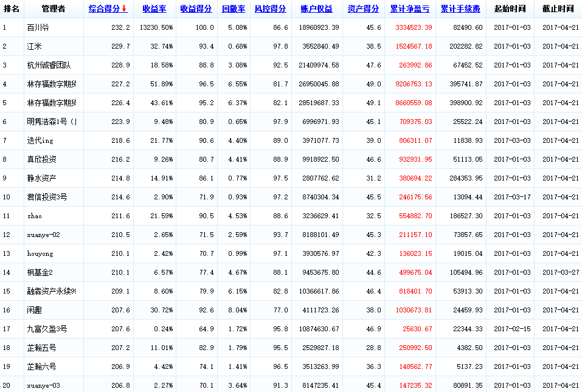Select manager 闲趣
This screenshot has width=582, height=392.
(34, 310)
